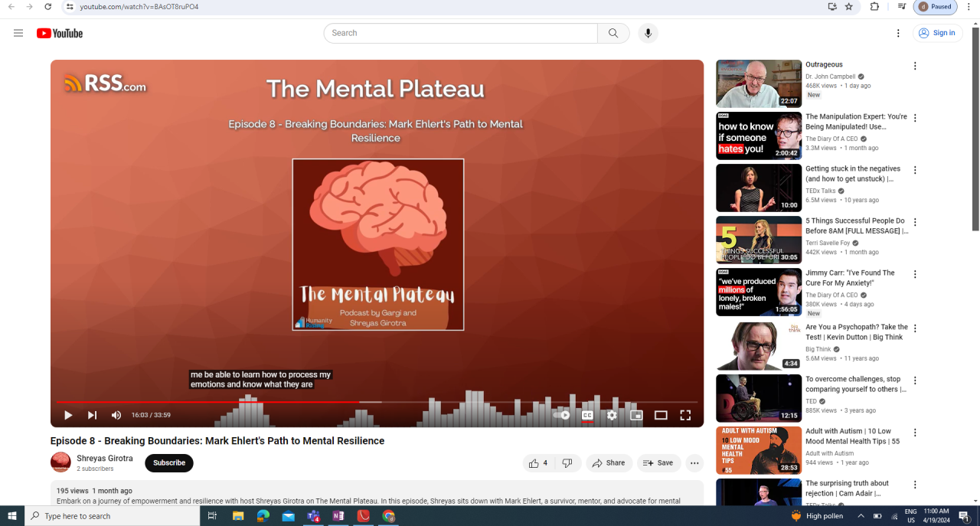Image resolution: width=980 pixels, height=526 pixels.
Task: Open Microsoft Edge from the taskbar
Action: tap(263, 516)
